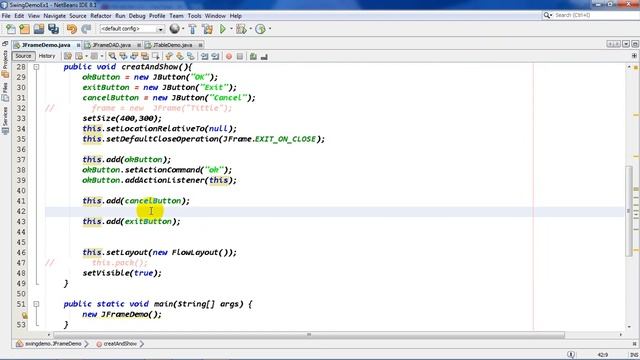Open the Projects side panel
The image size is (640, 360).
pyautogui.click(x=5, y=64)
